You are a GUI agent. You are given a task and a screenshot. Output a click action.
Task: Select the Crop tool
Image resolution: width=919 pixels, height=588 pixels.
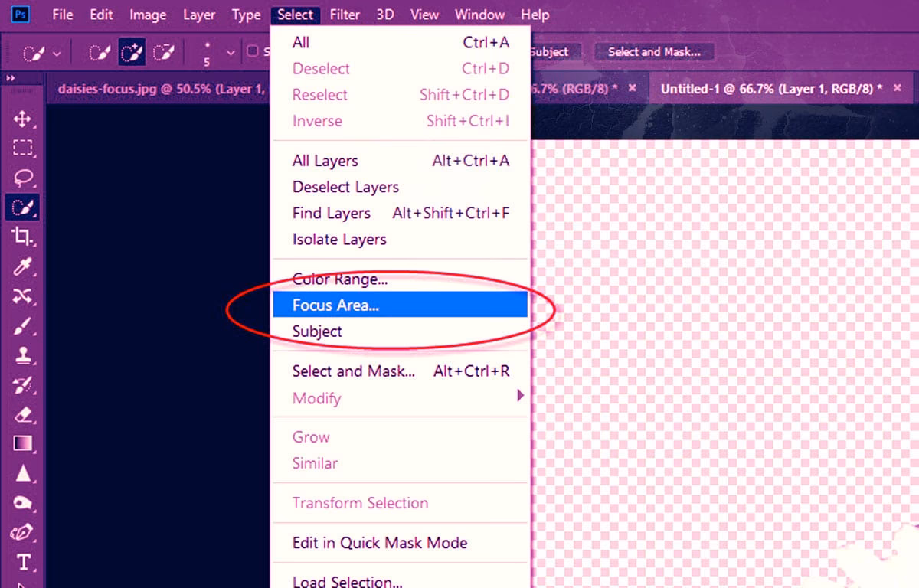[23, 236]
